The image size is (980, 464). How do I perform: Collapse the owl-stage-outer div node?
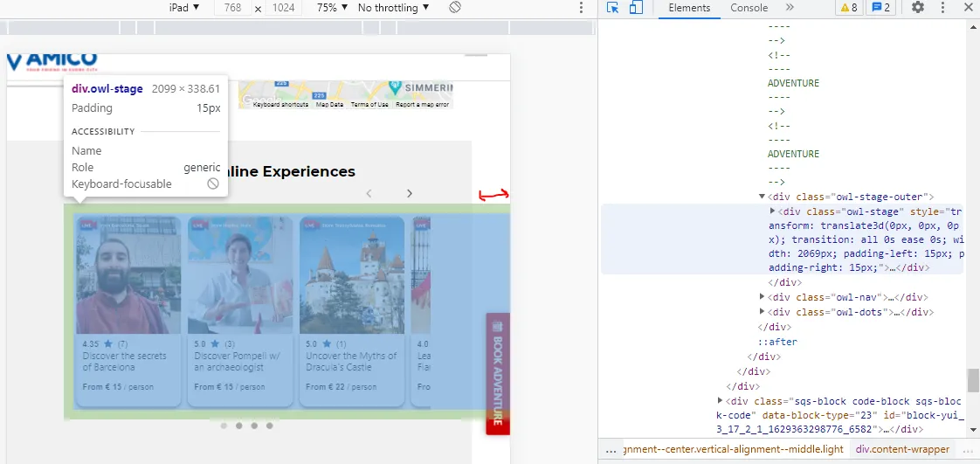762,197
